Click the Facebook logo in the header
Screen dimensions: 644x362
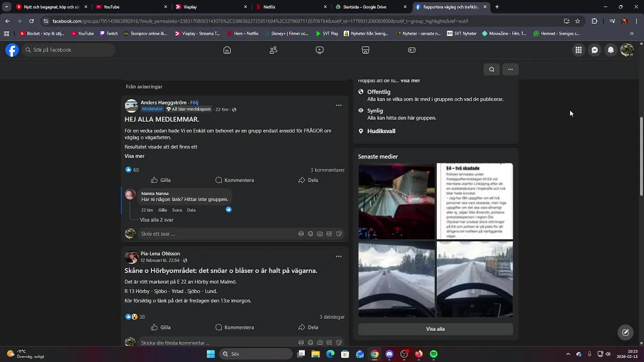coord(12,50)
